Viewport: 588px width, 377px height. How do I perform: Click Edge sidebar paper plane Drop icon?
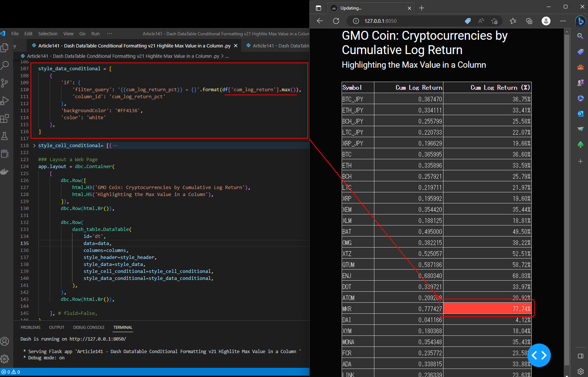pos(580,129)
